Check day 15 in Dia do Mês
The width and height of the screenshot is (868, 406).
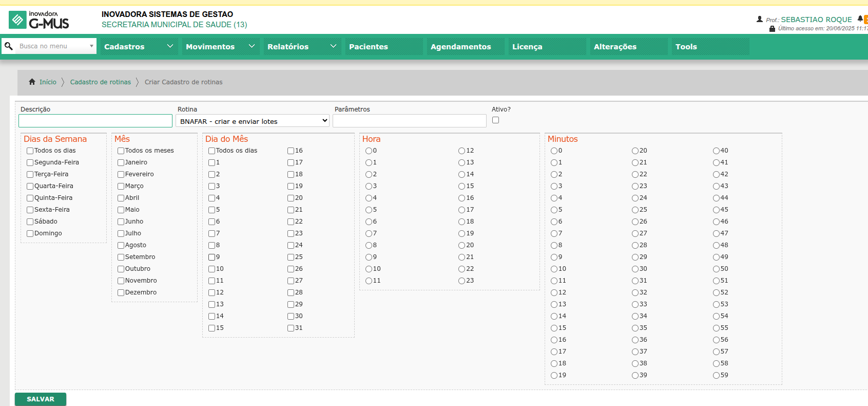[211, 328]
